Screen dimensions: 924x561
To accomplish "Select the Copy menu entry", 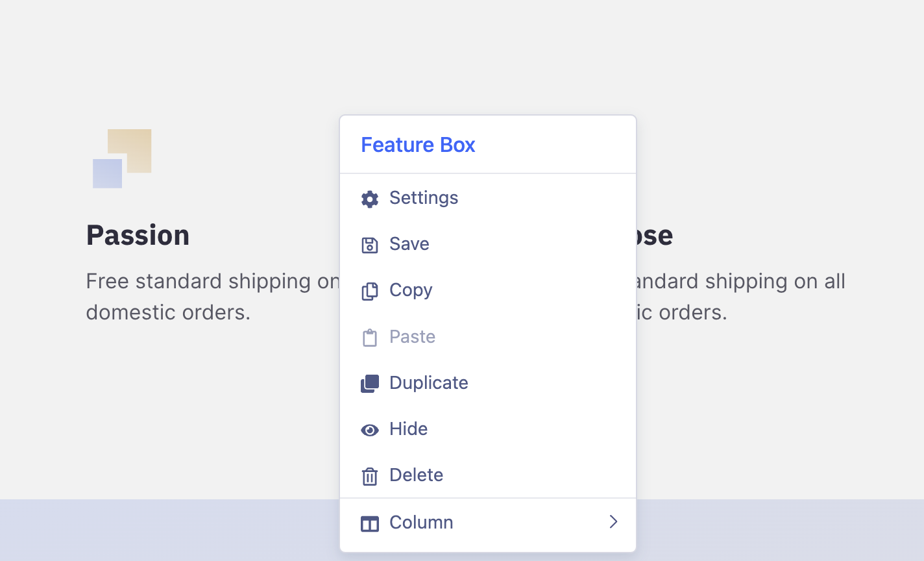I will point(411,290).
